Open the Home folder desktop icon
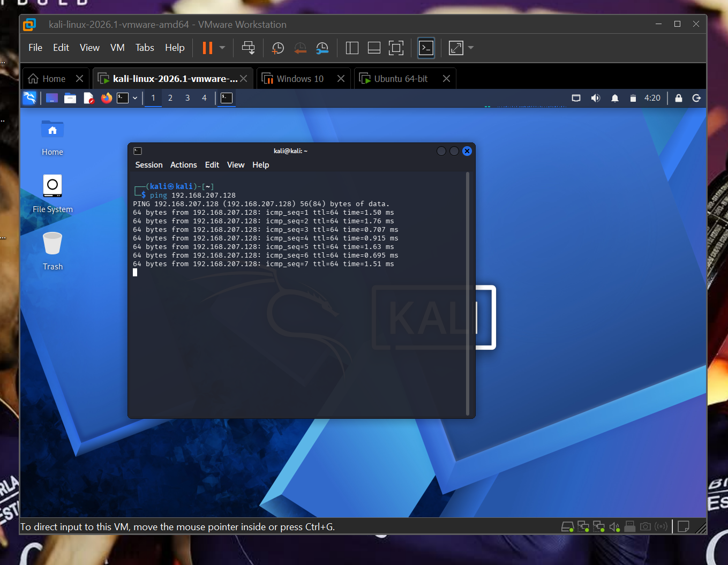The height and width of the screenshot is (565, 728). pyautogui.click(x=52, y=138)
